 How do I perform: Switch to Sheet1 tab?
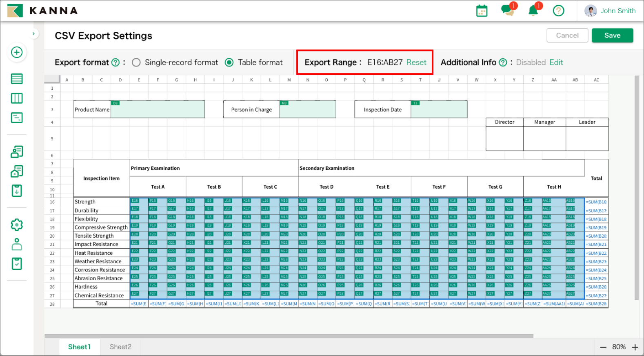[79, 347]
